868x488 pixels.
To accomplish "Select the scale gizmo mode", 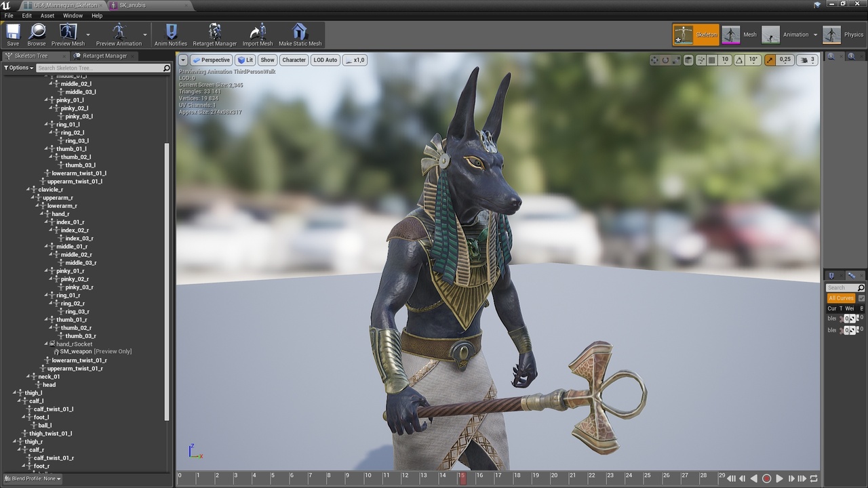I will click(x=676, y=60).
